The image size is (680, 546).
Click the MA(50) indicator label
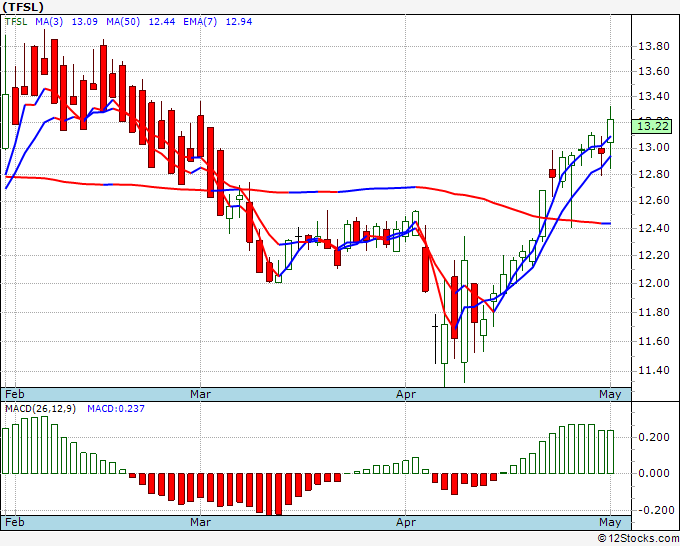123,21
